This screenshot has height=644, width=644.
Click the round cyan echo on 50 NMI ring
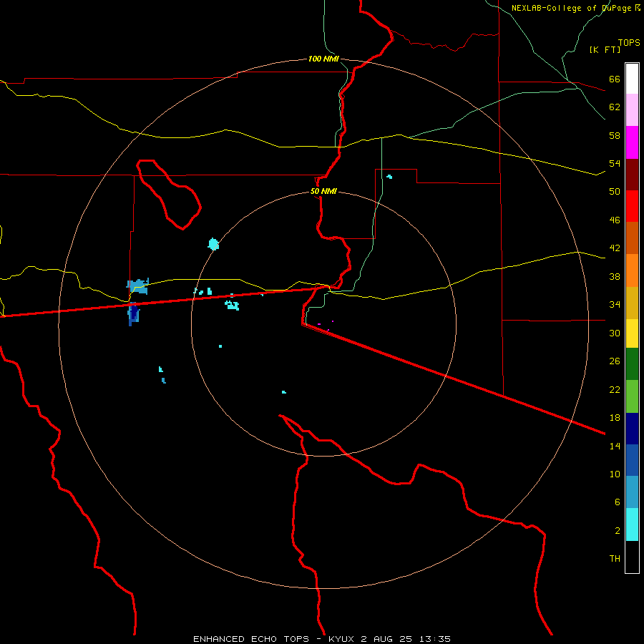(x=213, y=244)
